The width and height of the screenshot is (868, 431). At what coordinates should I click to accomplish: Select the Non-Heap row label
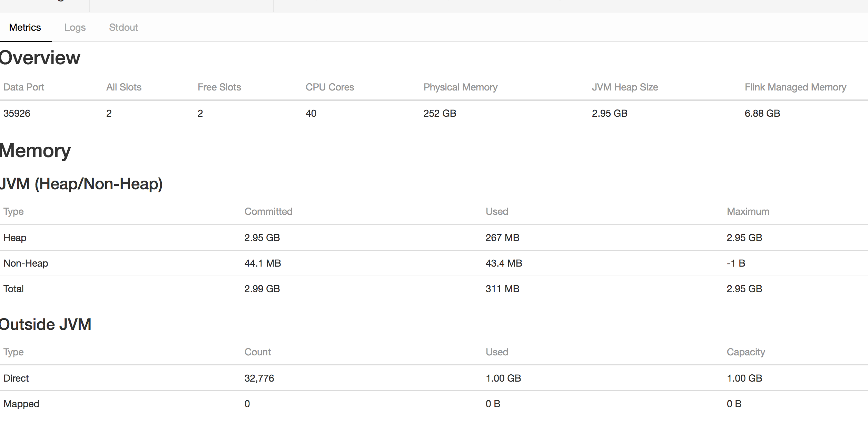coord(26,264)
